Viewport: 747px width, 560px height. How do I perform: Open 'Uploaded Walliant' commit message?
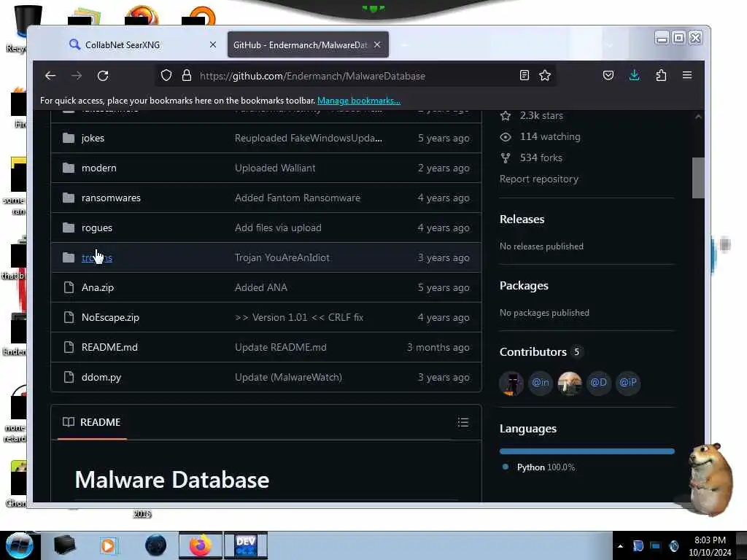(275, 168)
